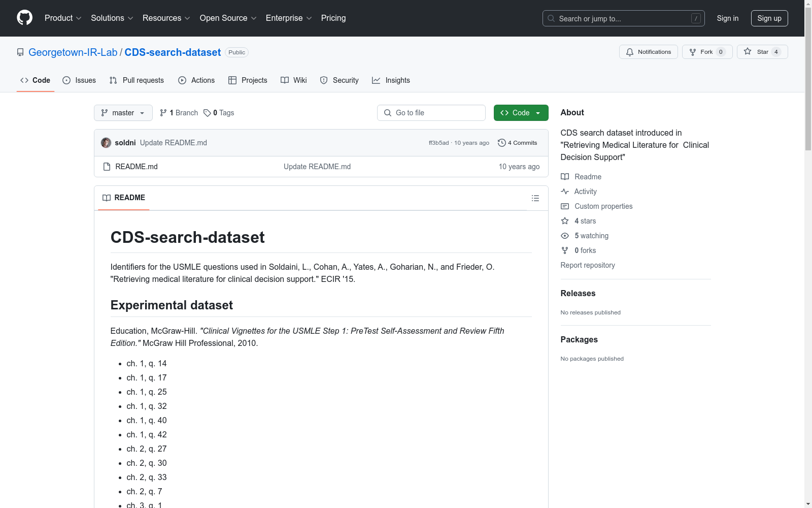The height and width of the screenshot is (508, 812).
Task: Click the list item ch. 2, q. 7
Action: coord(145,492)
